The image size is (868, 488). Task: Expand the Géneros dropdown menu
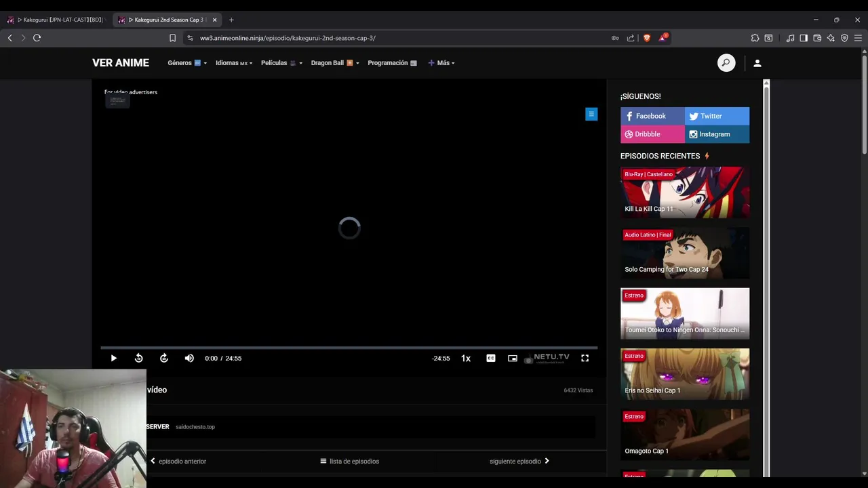[x=187, y=63]
